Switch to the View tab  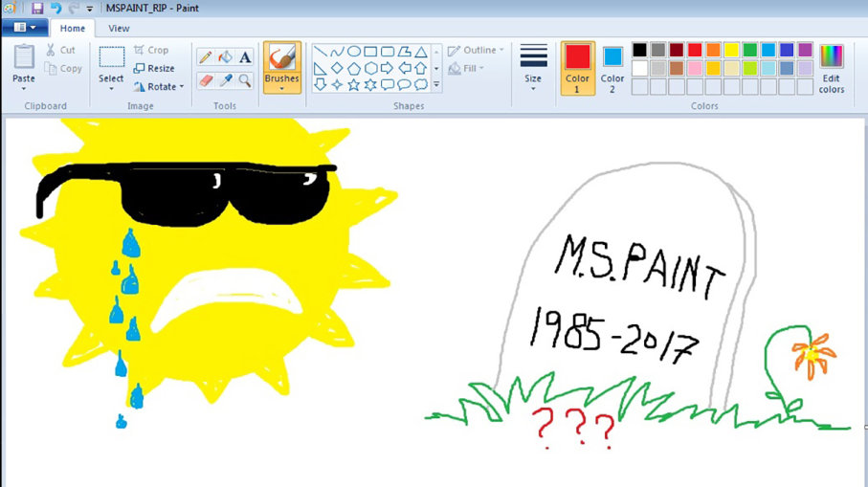pos(119,29)
